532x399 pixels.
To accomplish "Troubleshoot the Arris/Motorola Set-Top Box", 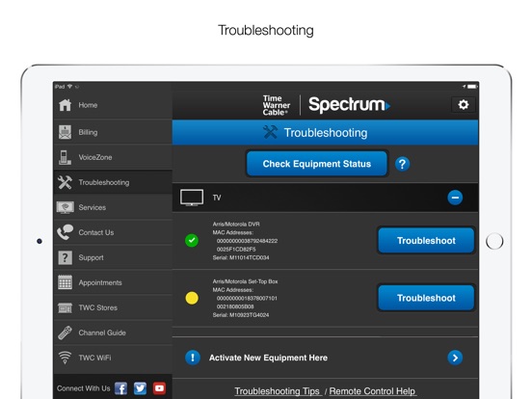I will tap(426, 298).
